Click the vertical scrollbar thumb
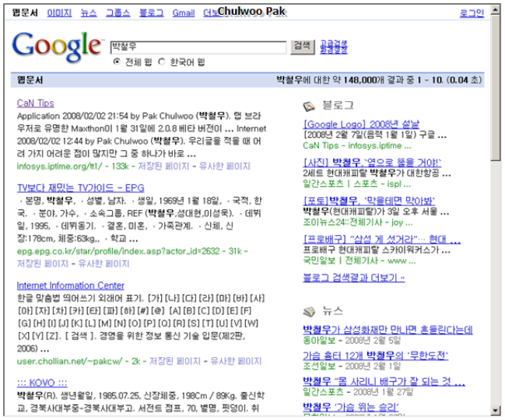The width and height of the screenshot is (505, 420). click(496, 88)
